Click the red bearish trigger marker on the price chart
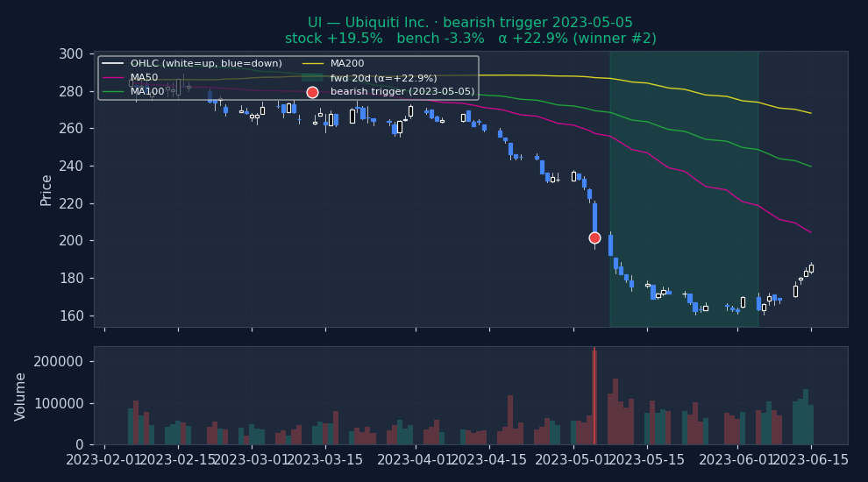 pos(594,237)
